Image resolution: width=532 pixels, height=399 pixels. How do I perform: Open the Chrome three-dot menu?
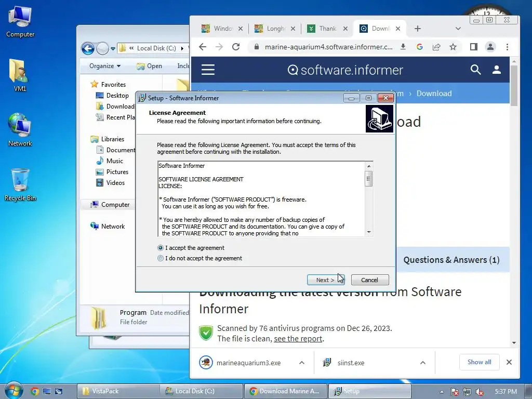coord(507,47)
